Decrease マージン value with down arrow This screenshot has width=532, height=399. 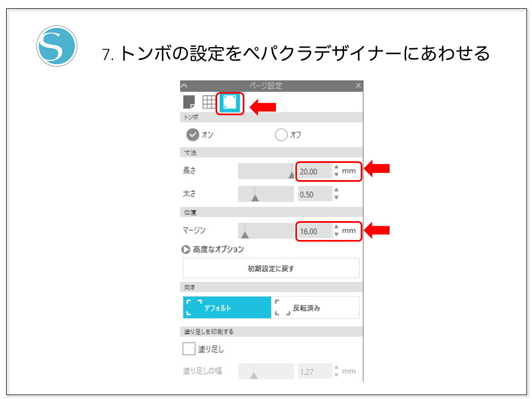336,234
